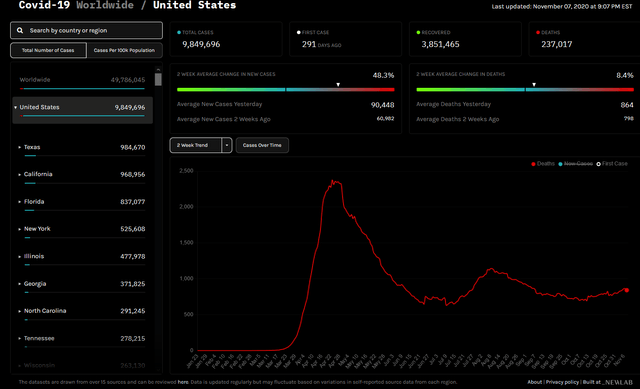This screenshot has width=640, height=389.
Task: Expand the North Carolina arrow
Action: 20,311
